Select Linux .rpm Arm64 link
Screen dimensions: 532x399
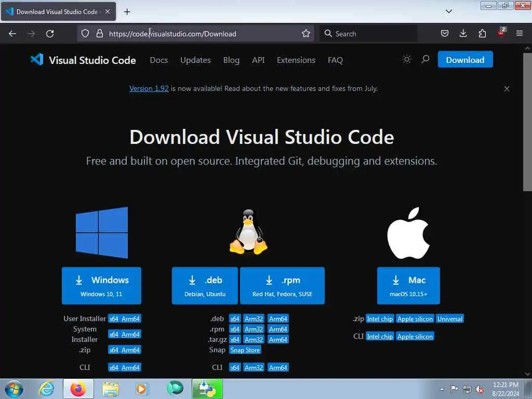pos(278,329)
